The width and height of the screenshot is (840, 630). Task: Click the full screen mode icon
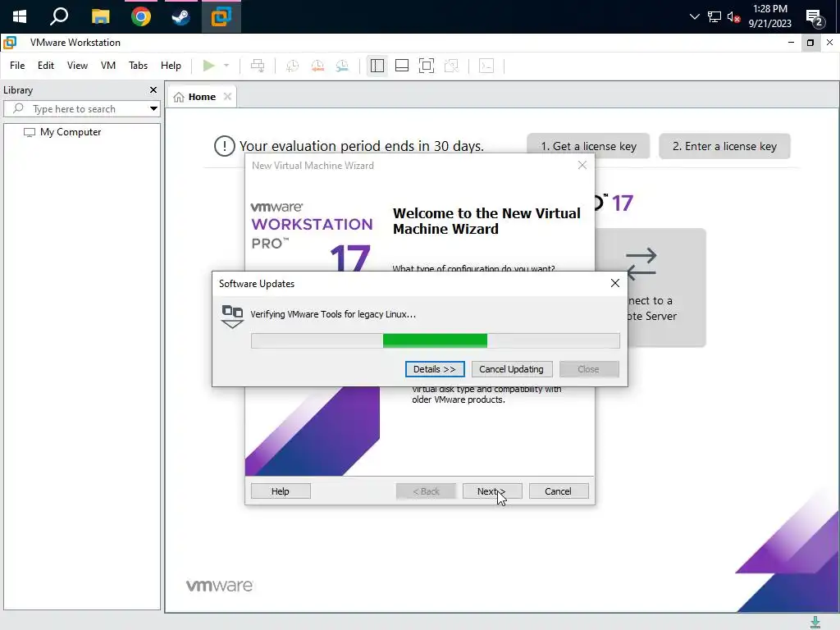(x=427, y=66)
